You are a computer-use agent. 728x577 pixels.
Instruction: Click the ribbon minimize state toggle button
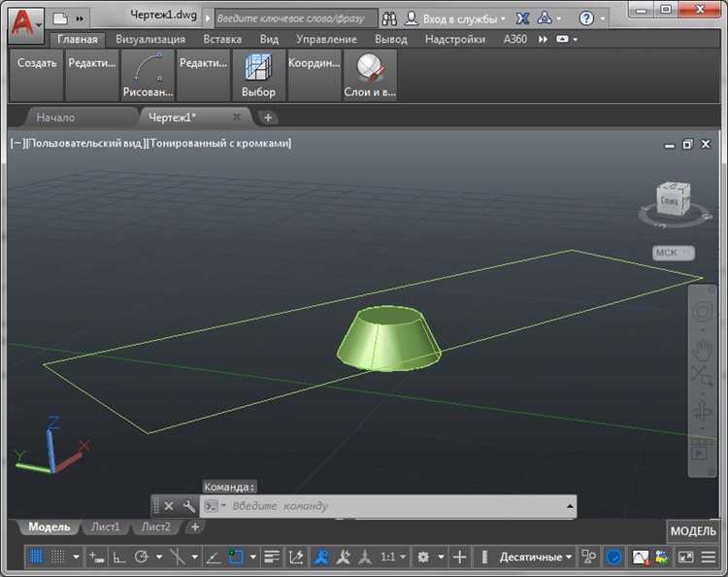562,39
